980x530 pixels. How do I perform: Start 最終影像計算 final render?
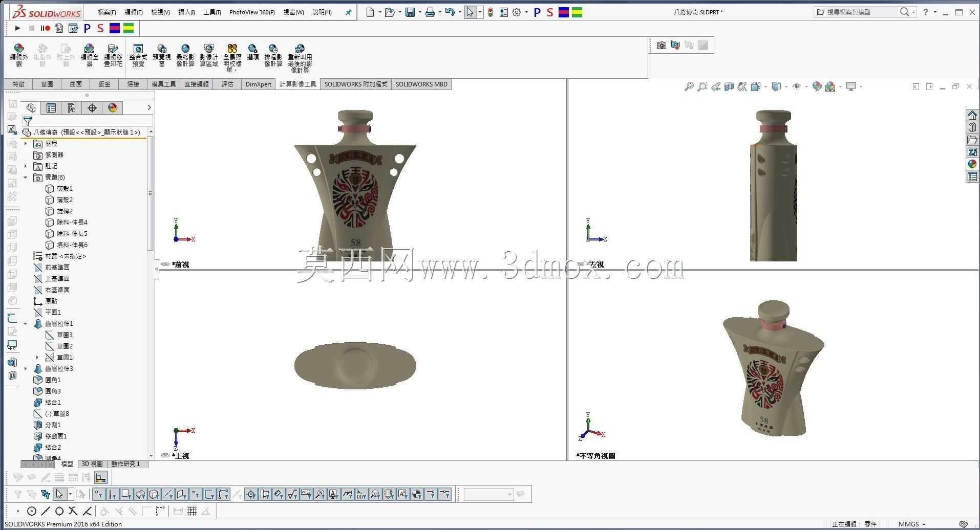(x=185, y=55)
